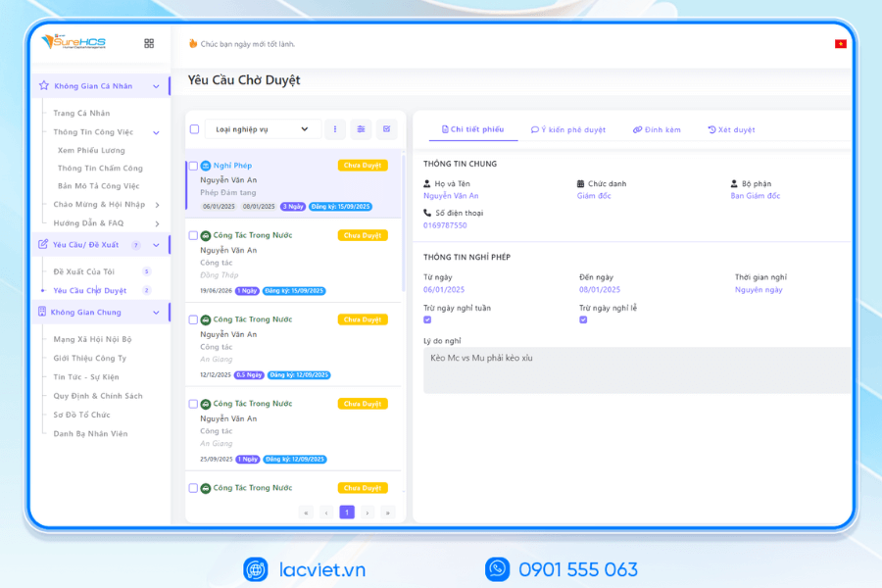Click the star icon for Không Gian Cá Nhân
Image resolution: width=882 pixels, height=588 pixels.
pyautogui.click(x=43, y=86)
